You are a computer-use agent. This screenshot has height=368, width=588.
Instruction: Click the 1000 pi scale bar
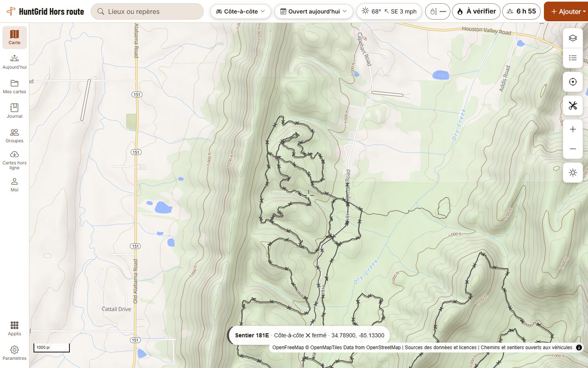51,348
